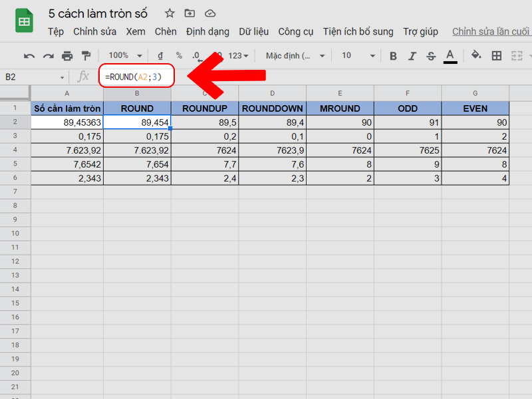Open the 123 number format dropdown

238,56
